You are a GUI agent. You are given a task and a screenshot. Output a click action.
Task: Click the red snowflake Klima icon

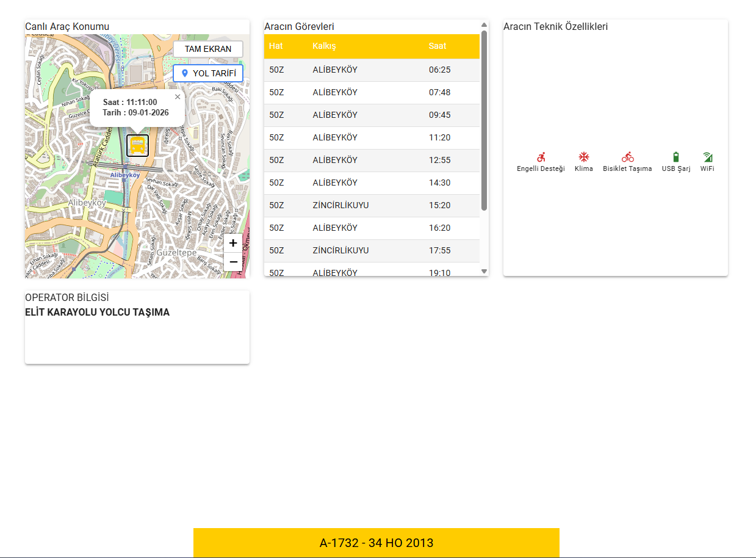(x=583, y=157)
